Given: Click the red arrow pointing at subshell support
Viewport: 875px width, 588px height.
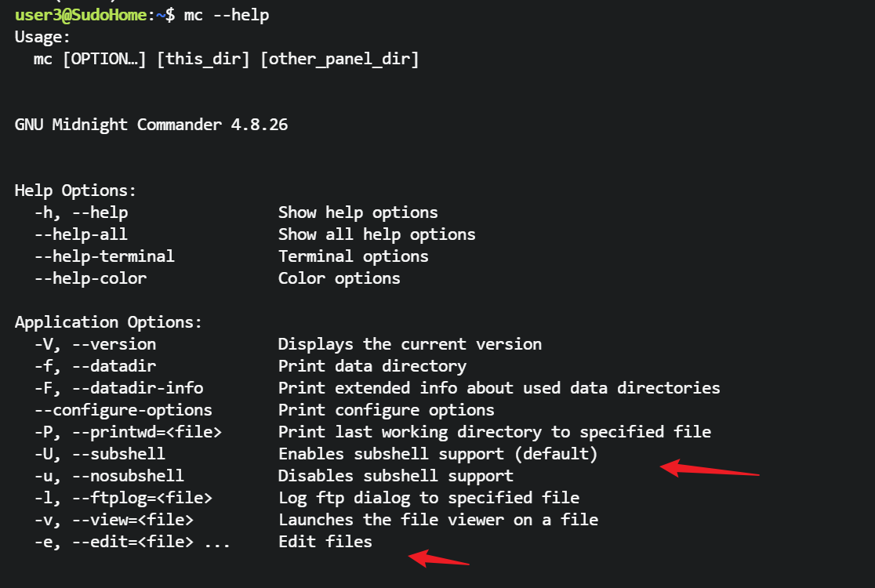Looking at the screenshot, I should [709, 470].
